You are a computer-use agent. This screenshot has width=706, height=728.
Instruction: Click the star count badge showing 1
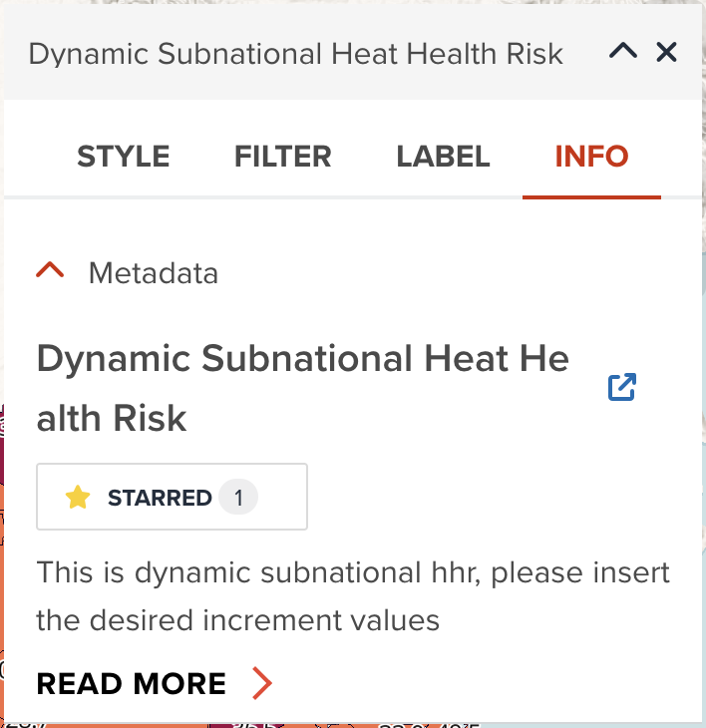[238, 498]
